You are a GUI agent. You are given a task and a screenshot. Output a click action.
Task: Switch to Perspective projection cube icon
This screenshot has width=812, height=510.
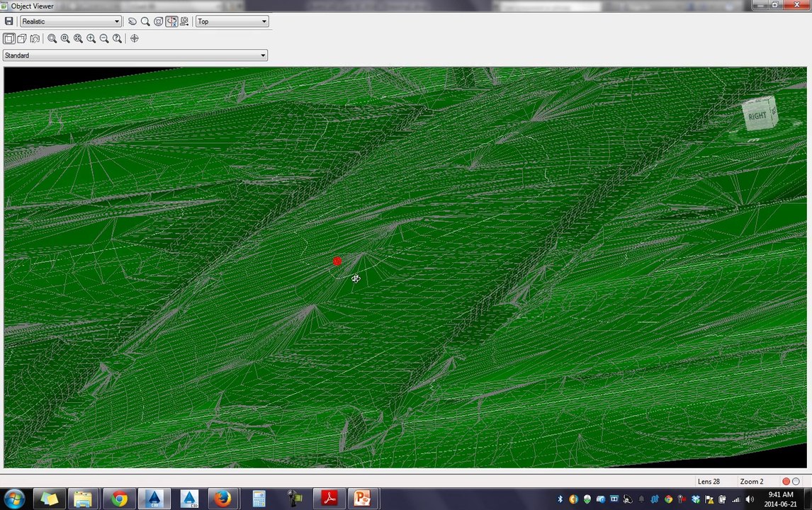[22, 38]
